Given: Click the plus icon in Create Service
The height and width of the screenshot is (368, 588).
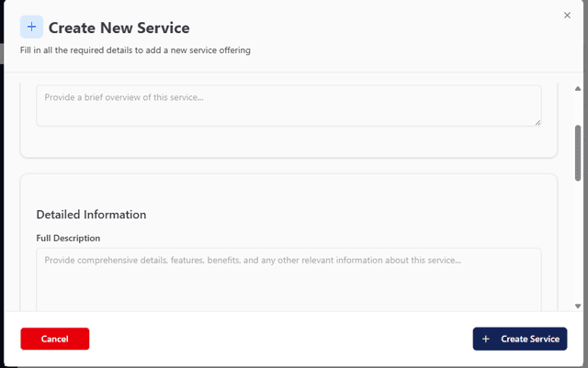Looking at the screenshot, I should click(x=486, y=339).
